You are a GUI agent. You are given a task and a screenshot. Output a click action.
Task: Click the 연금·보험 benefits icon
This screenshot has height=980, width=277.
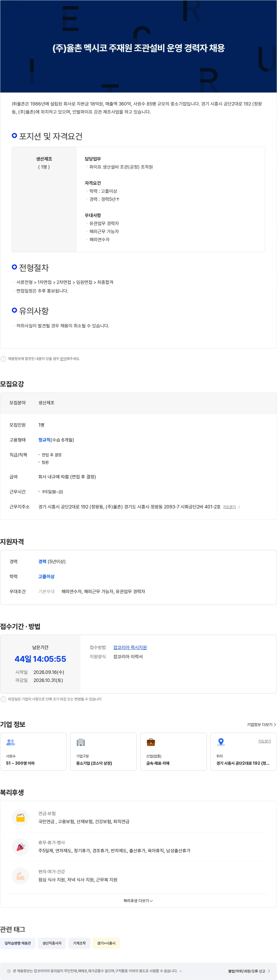pos(20,817)
